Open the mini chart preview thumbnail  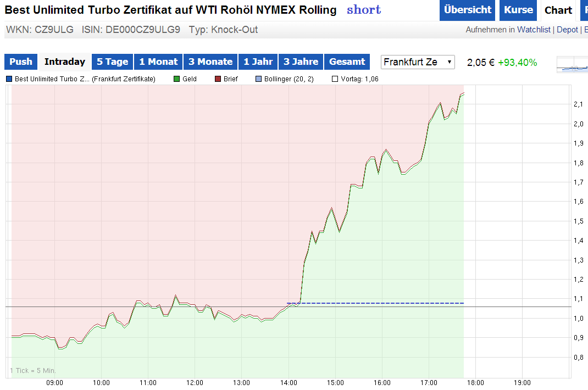click(572, 65)
